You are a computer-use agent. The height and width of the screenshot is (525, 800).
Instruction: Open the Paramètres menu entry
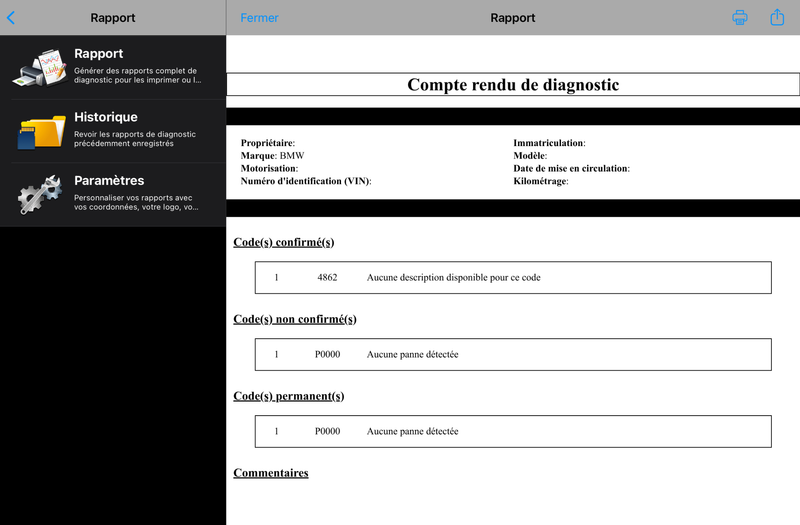click(113, 194)
